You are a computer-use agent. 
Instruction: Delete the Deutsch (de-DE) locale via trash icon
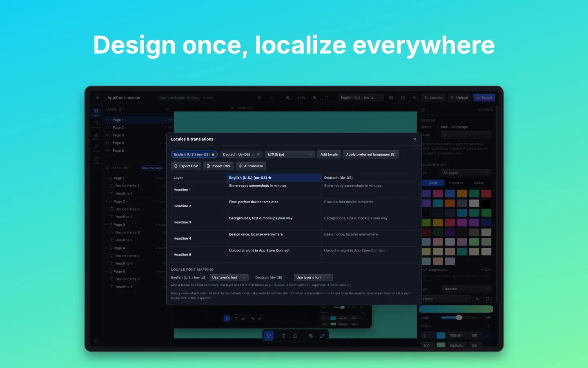coord(258,155)
